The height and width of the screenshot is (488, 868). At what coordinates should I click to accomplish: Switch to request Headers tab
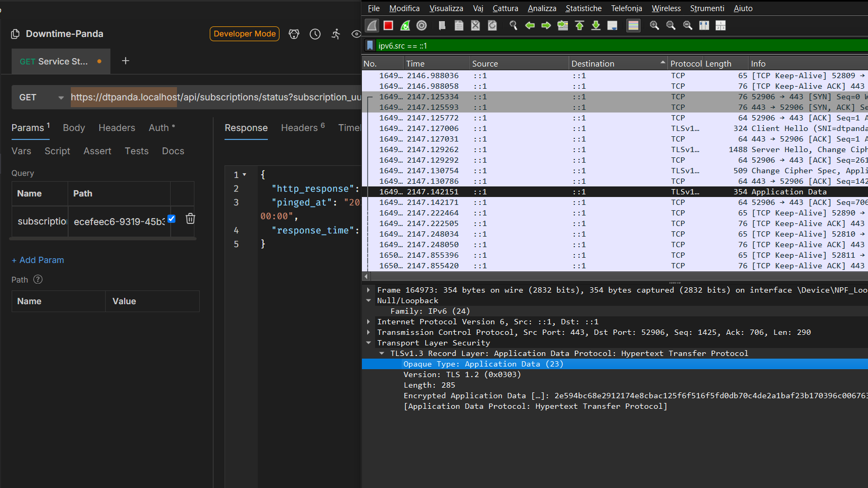point(117,128)
